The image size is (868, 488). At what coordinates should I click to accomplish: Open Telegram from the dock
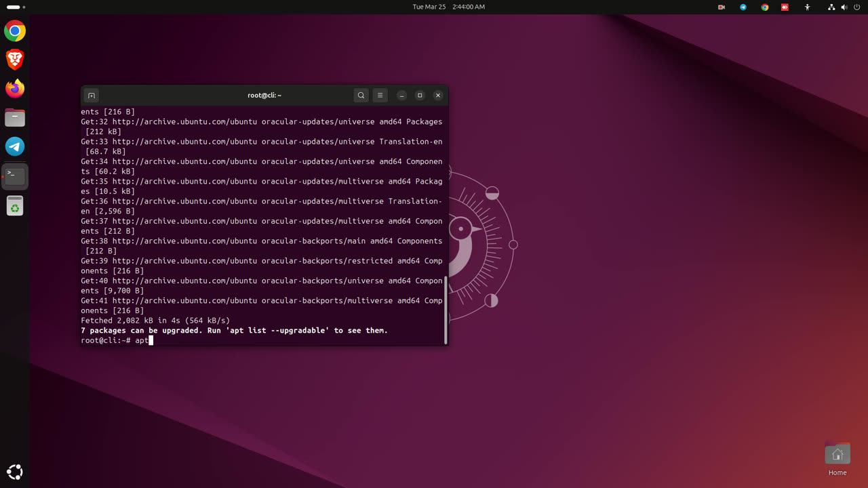[15, 146]
